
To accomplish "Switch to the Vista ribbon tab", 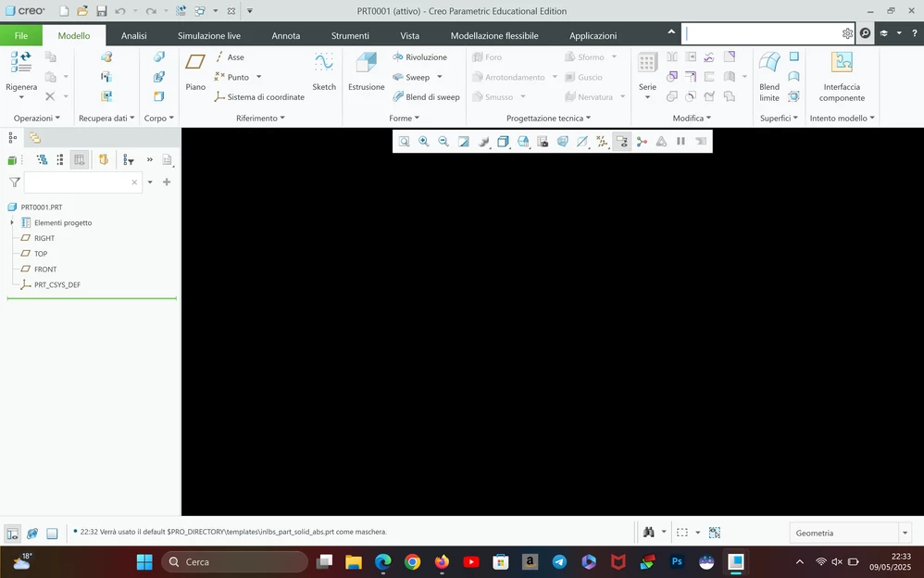I will (410, 35).
